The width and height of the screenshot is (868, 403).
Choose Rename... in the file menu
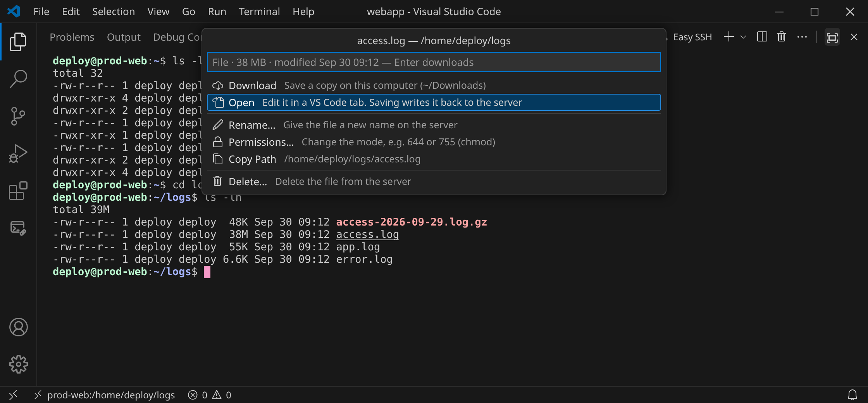click(x=434, y=125)
